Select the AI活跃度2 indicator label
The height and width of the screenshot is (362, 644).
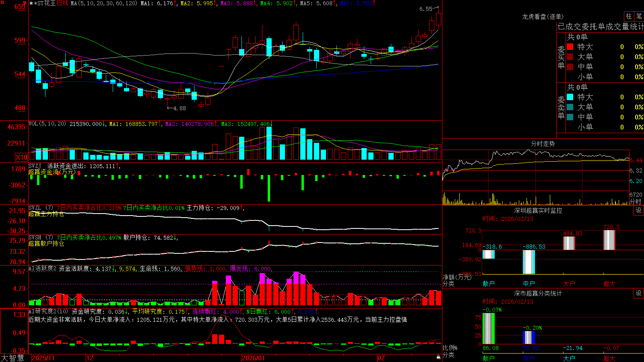(x=43, y=269)
